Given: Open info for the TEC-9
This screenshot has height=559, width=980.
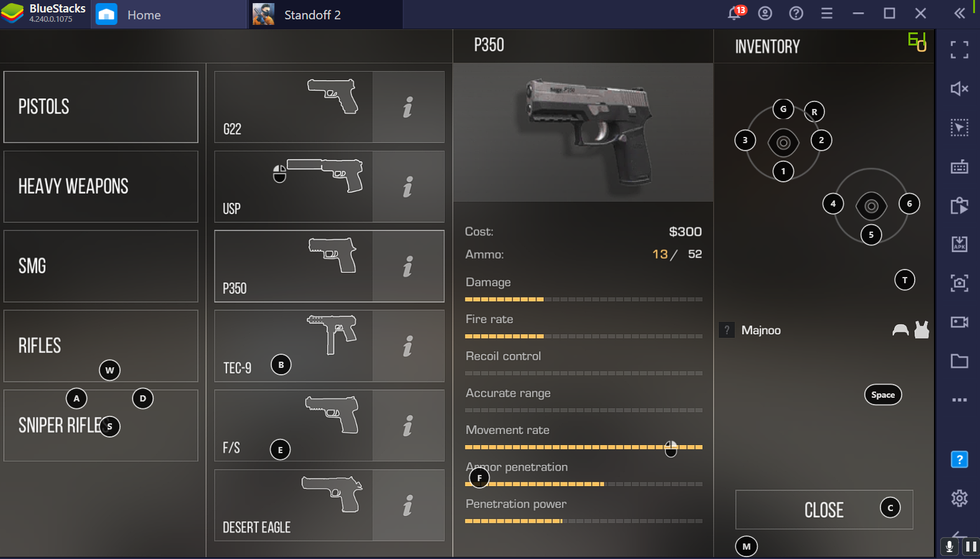Looking at the screenshot, I should click(x=408, y=346).
